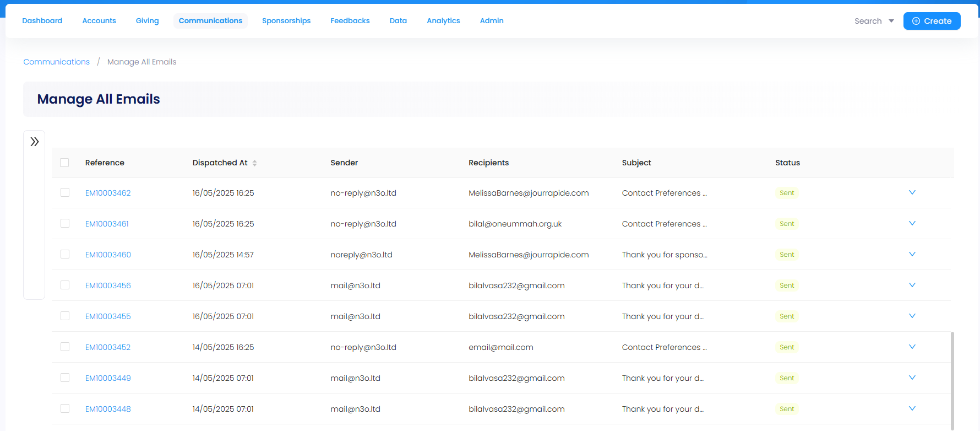Open email EM10003456 reference link
Screen dimensions: 980x431
point(108,285)
